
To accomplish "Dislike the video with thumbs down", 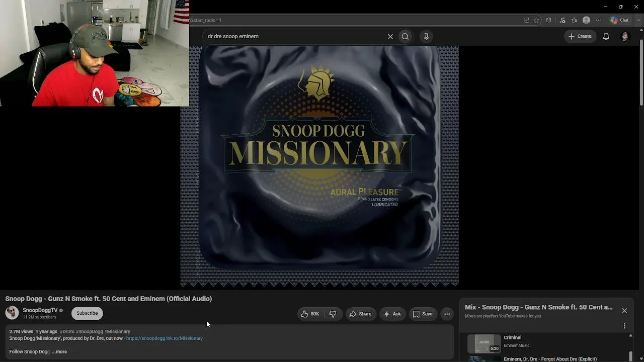I will click(333, 314).
